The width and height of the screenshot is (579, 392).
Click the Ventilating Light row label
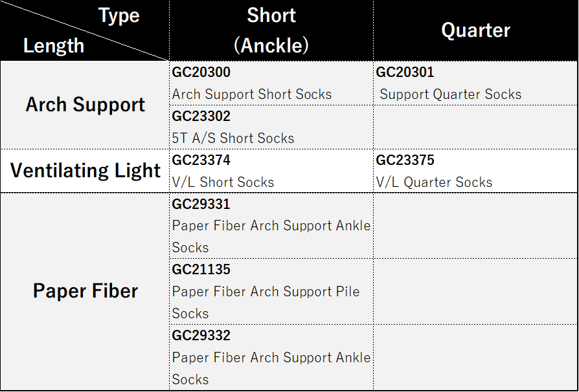(85, 171)
